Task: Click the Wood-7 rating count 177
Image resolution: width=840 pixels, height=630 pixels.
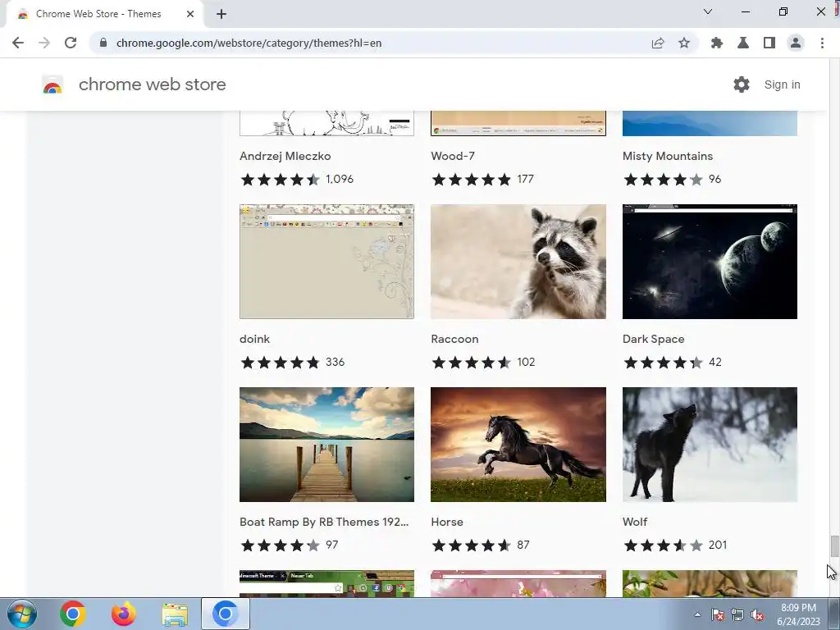Action: [x=525, y=179]
